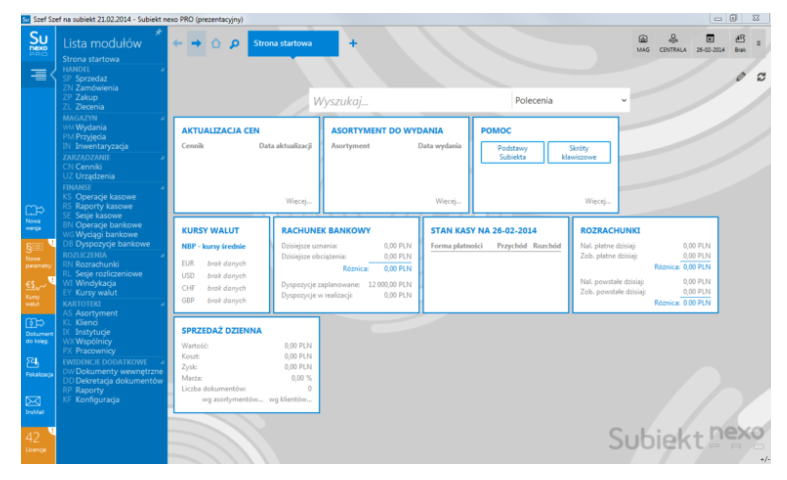This screenshot has height=480, width=787.
Task: Click the MAG warehouse icon
Action: [x=643, y=43]
